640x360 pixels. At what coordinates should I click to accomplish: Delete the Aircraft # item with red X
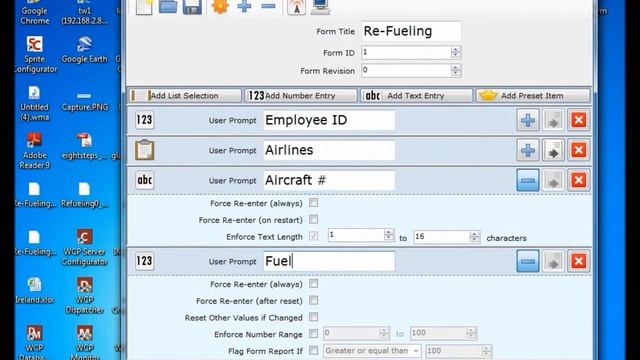[578, 180]
